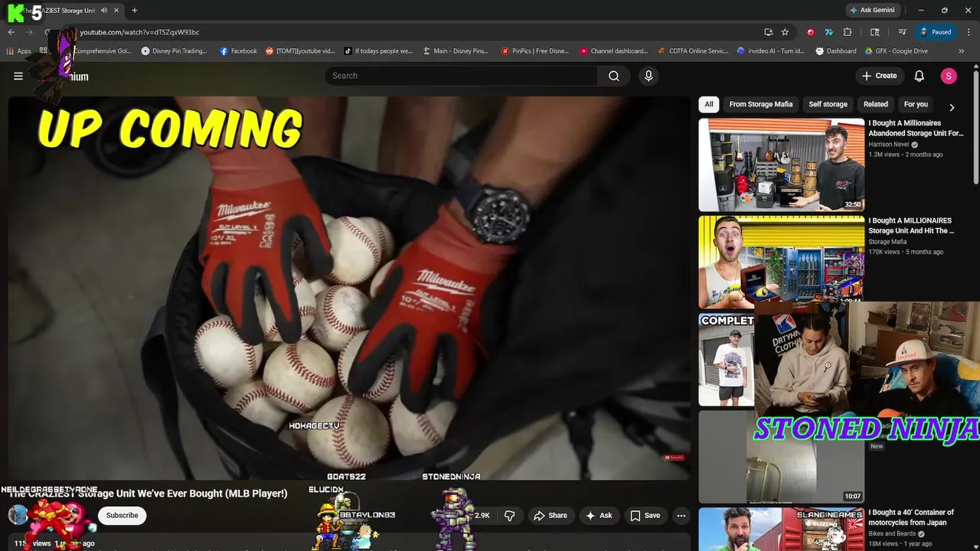Open title 'I Bought a 40' Container of motorcycles'

pos(911,517)
